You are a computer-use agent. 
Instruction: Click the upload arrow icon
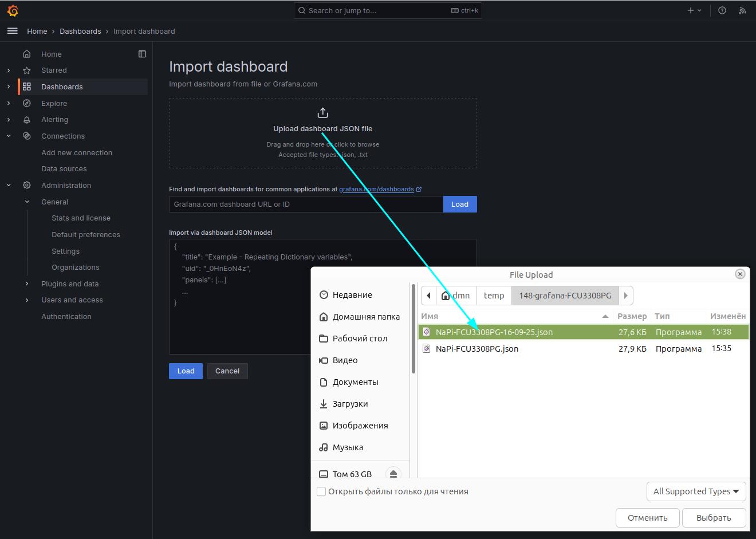tap(322, 113)
